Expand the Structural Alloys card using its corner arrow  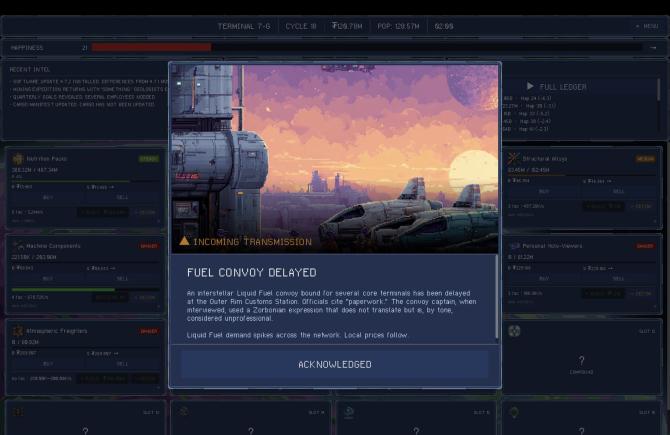[655, 221]
